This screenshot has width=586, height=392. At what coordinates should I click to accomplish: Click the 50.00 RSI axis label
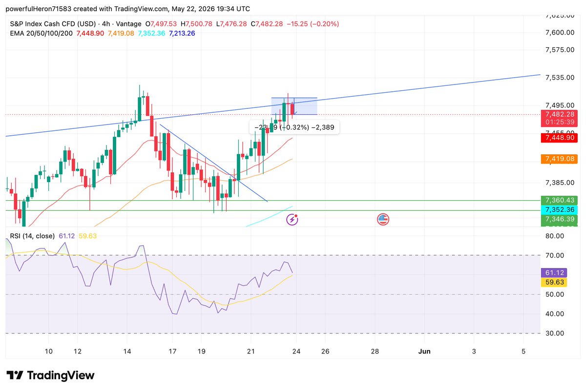(555, 294)
